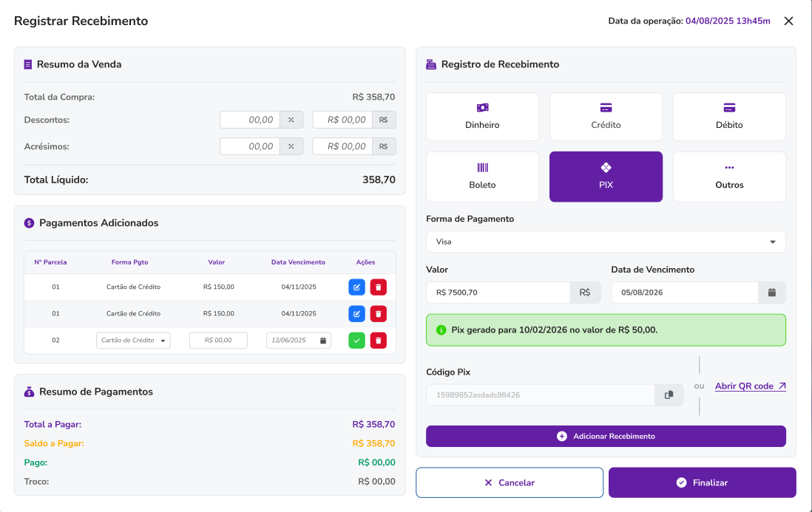Open calendar for Data de Vencimento field
Image resolution: width=812 pixels, height=512 pixels.
tap(771, 293)
